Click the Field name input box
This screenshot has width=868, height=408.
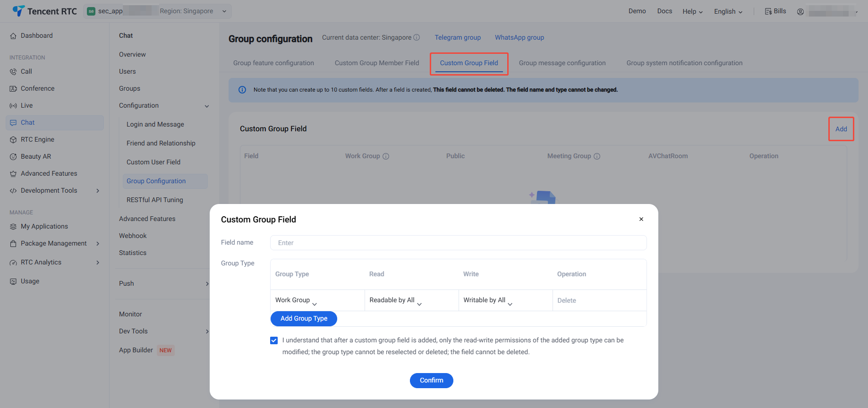point(458,243)
